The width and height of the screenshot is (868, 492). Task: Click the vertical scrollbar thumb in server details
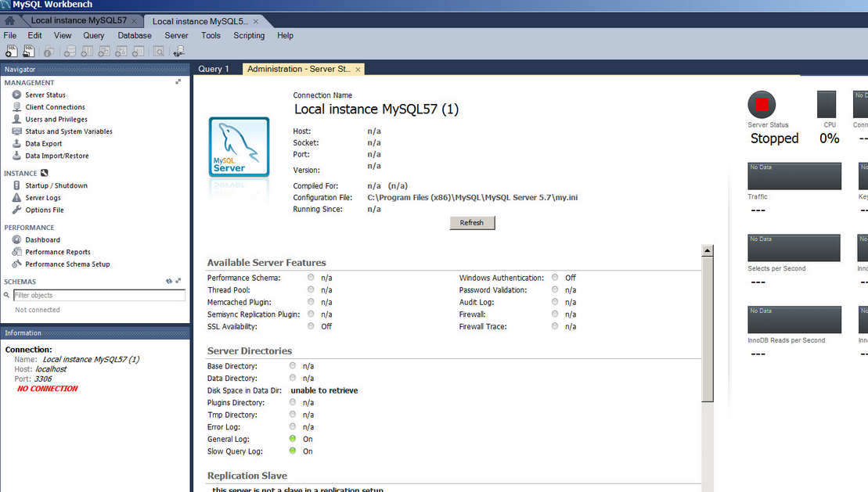pyautogui.click(x=708, y=329)
